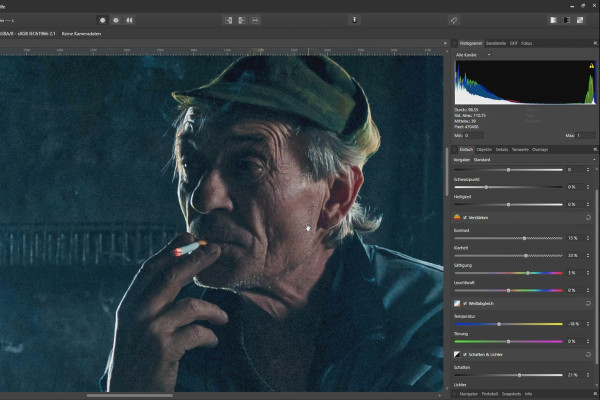Image resolution: width=600 pixels, height=400 pixels.
Task: Toggle the Weißabgleich checkbox
Action: pos(465,304)
